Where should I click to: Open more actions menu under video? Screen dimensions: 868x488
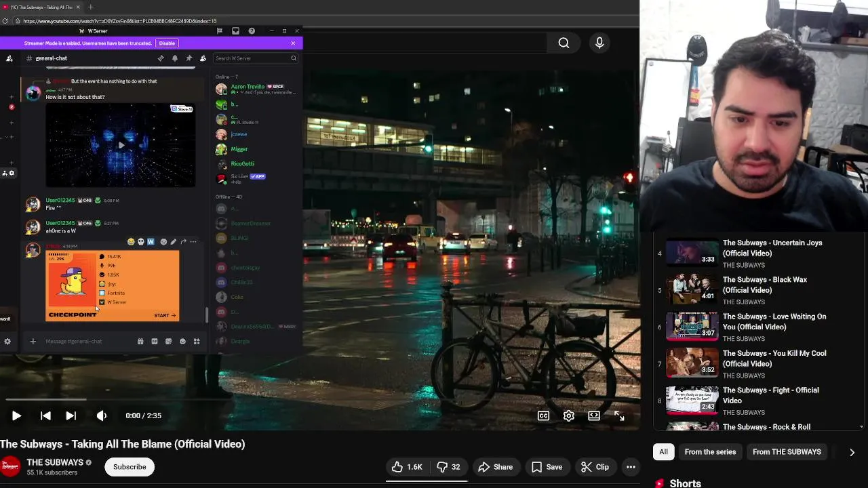631,467
